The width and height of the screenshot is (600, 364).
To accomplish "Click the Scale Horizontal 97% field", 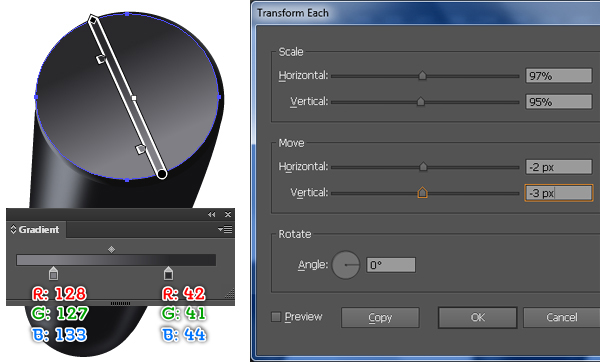I will coord(559,76).
